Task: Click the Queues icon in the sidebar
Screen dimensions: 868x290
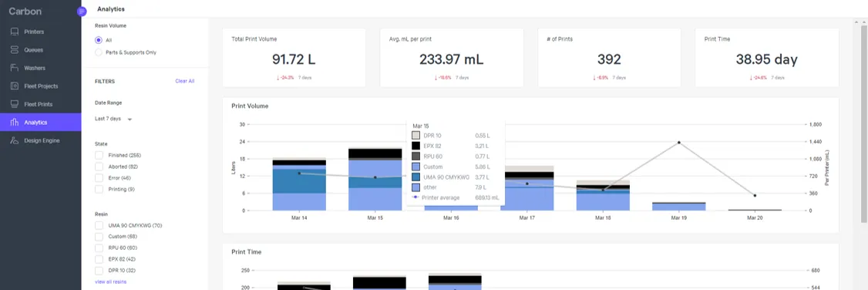Action: (15, 50)
